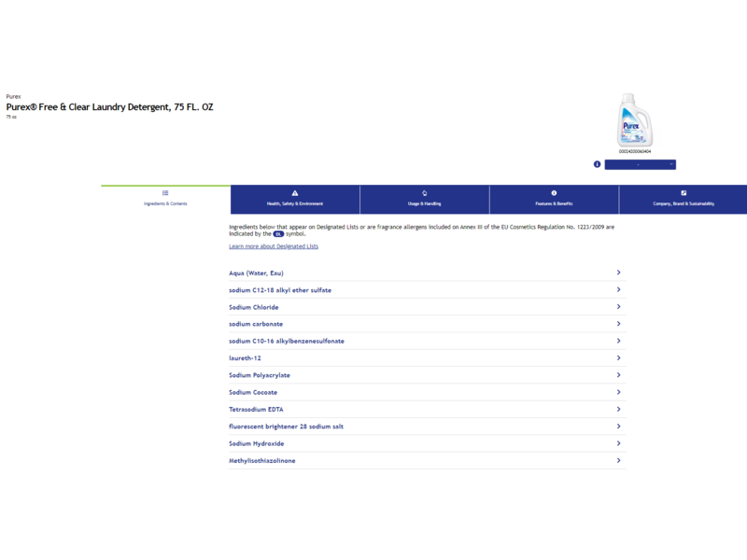Image resolution: width=747 pixels, height=560 pixels.
Task: Expand the Sodium Chloride row chevron
Action: point(618,307)
